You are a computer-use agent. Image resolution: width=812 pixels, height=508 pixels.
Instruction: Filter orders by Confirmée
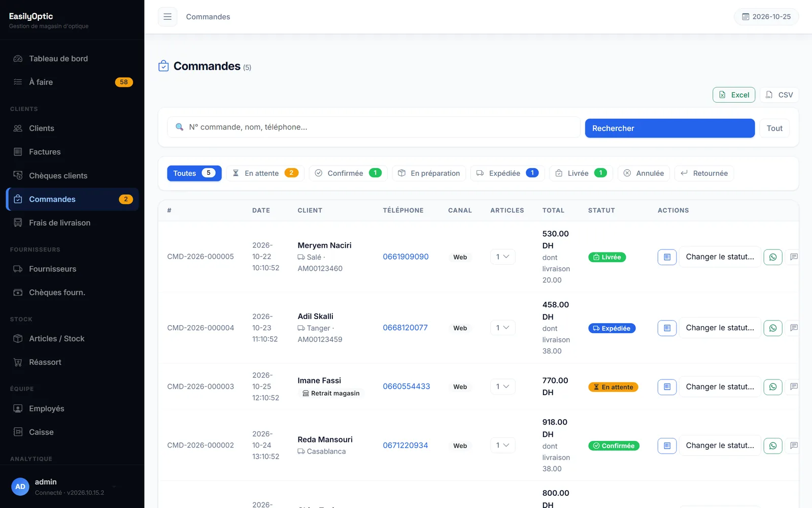[x=348, y=173]
